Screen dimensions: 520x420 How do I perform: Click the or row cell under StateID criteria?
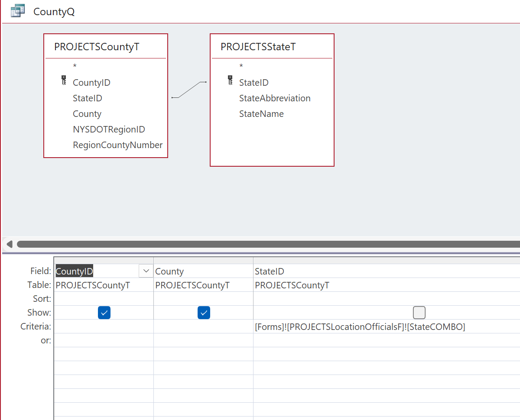(360, 340)
